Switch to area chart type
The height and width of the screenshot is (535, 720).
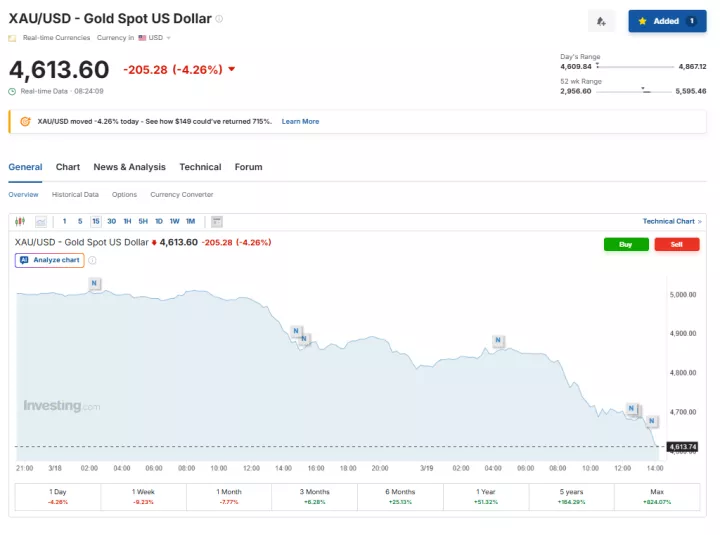pyautogui.click(x=41, y=221)
